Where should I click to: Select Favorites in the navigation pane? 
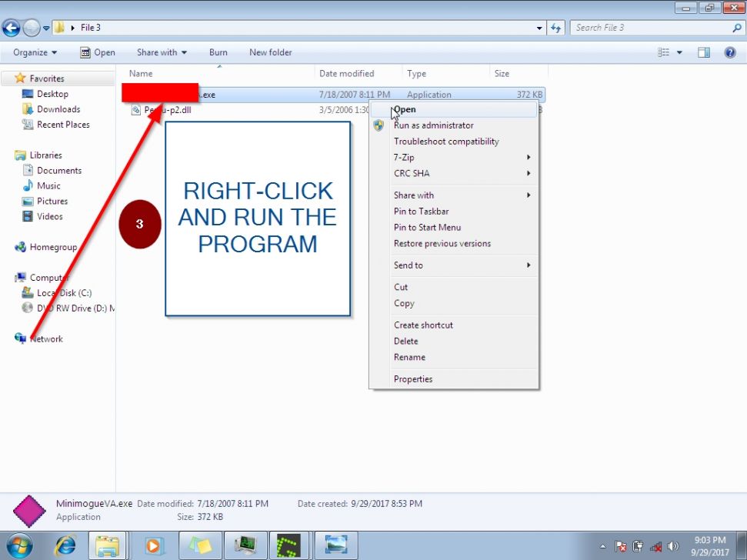coord(46,78)
